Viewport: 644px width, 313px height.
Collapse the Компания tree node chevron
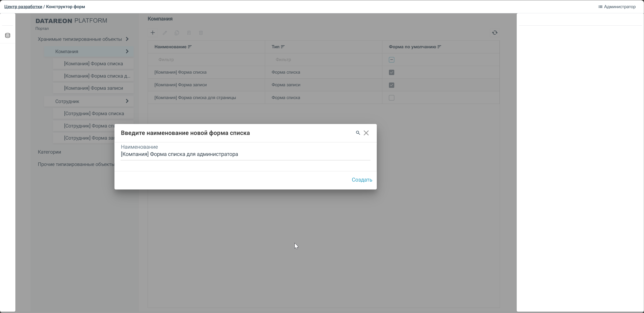point(127,52)
